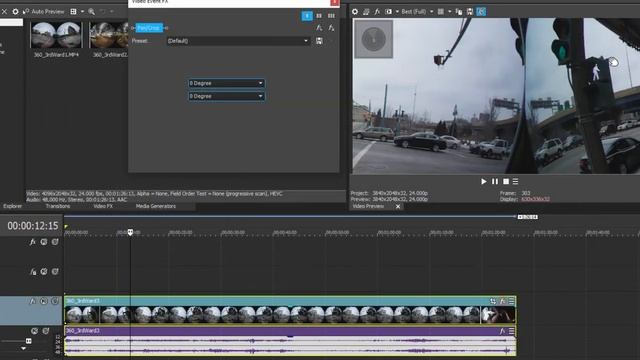The image size is (640, 360).
Task: Stop the video preview playback
Action: pos(506,181)
